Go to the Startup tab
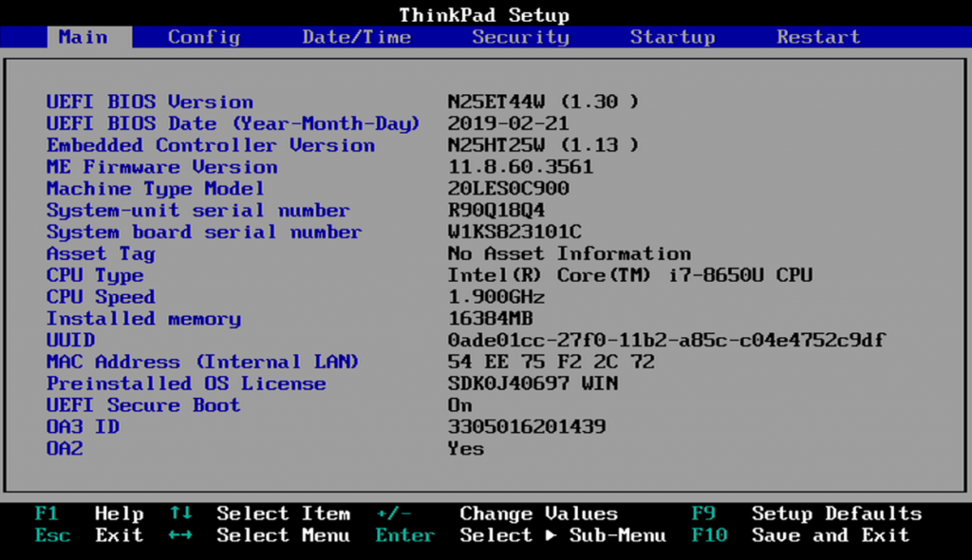The image size is (972, 560). click(x=673, y=37)
